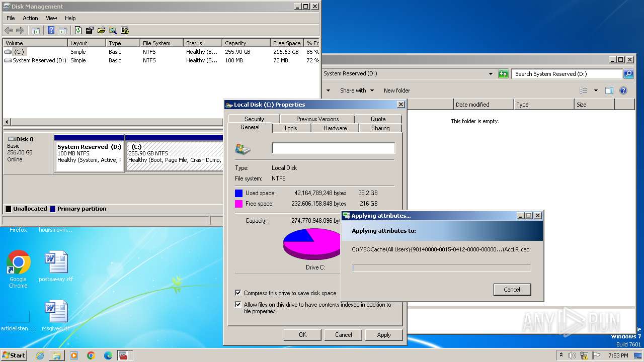Image resolution: width=644 pixels, height=362 pixels.
Task: Click the magenta Free space color swatch
Action: click(x=238, y=204)
